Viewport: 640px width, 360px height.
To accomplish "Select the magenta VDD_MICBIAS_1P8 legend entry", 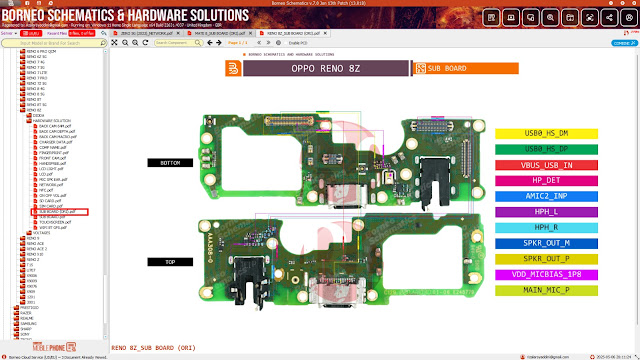I will click(546, 275).
